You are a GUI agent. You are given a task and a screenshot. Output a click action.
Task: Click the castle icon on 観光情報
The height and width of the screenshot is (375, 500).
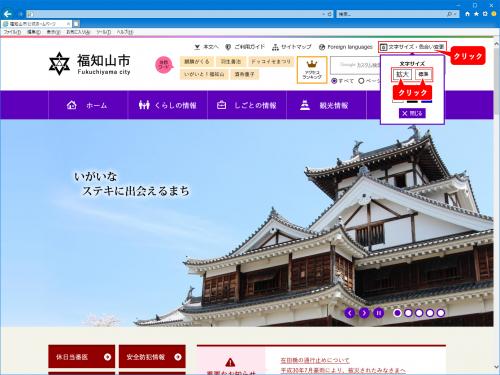click(305, 105)
